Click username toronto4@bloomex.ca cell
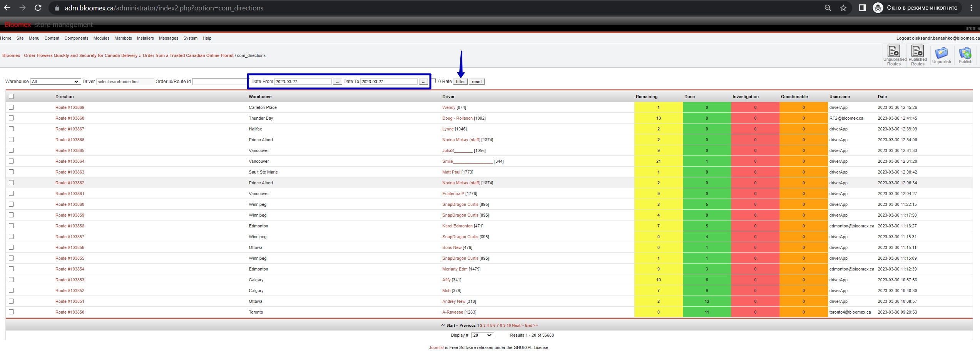 [x=850, y=312]
